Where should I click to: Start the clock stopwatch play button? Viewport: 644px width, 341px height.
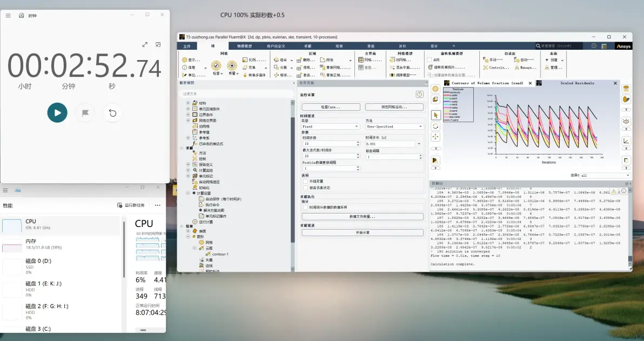pyautogui.click(x=57, y=112)
